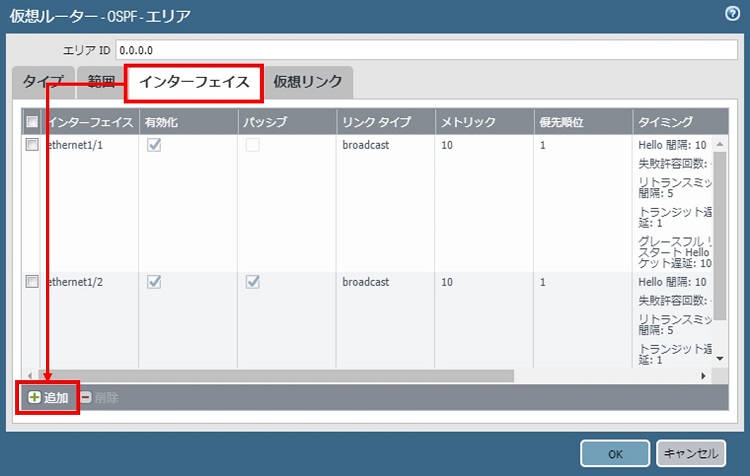Viewport: 750px width, 476px height.
Task: Select the インターフェイス tab
Action: coord(194,82)
